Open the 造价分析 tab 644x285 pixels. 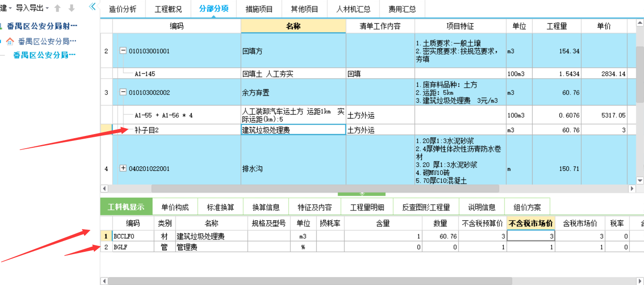(122, 9)
